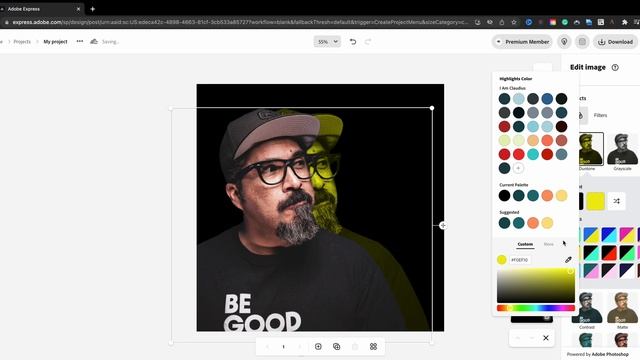The height and width of the screenshot is (360, 640).
Task: Pick the orange swatch in Suggested colors
Action: tap(533, 223)
